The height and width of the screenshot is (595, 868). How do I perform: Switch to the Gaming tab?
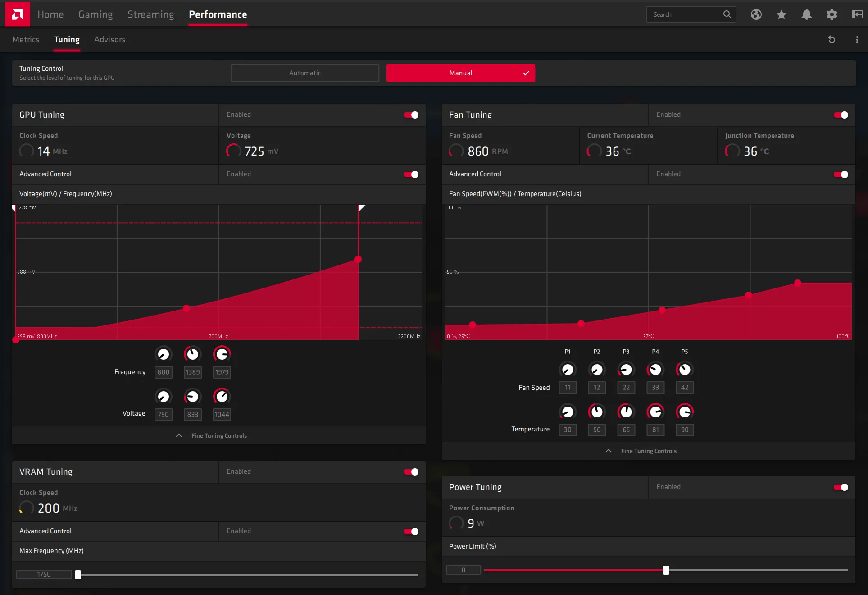(95, 14)
